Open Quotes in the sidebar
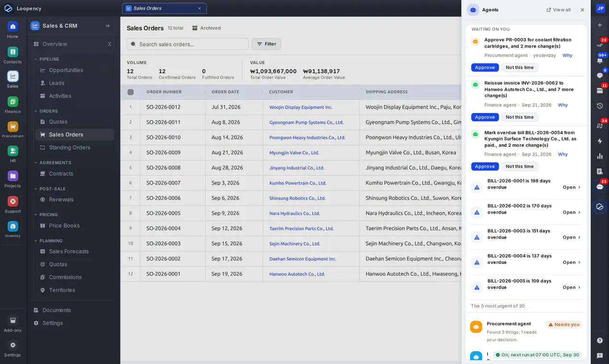 [x=75, y=122]
